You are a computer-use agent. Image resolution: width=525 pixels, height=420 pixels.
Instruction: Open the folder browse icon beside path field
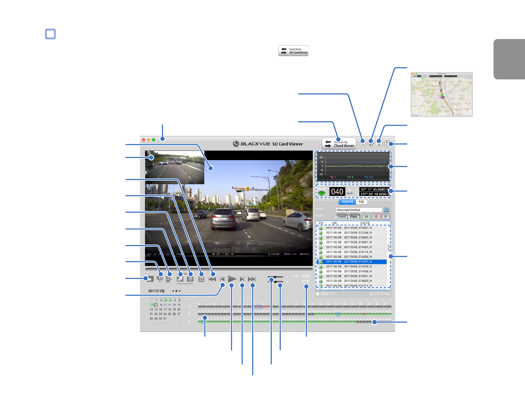tap(386, 210)
